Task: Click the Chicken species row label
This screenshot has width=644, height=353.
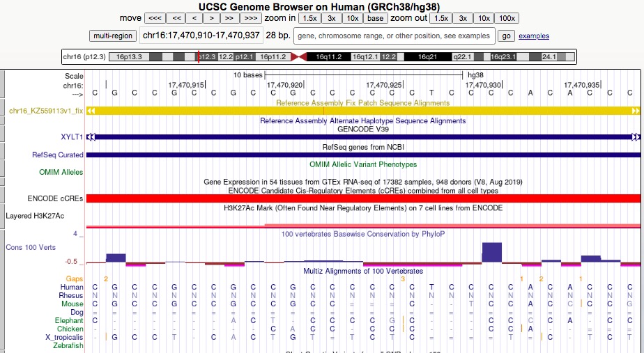Action: pyautogui.click(x=70, y=329)
